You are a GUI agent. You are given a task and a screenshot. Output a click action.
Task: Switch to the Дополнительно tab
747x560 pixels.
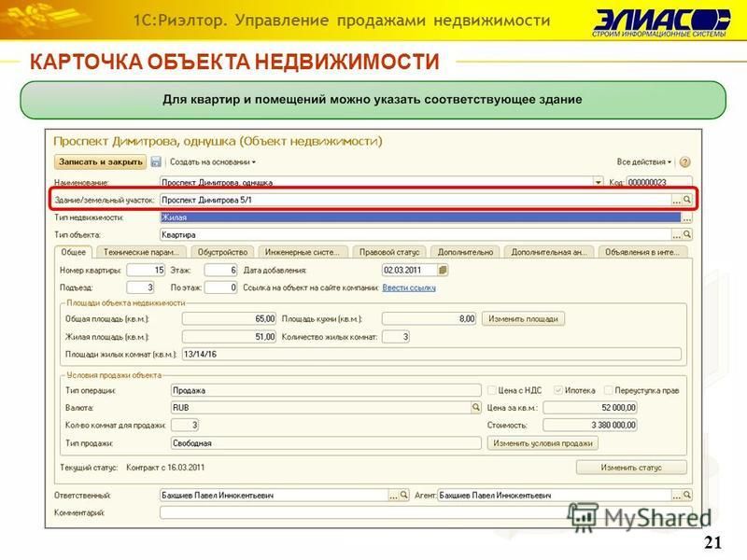pyautogui.click(x=465, y=252)
